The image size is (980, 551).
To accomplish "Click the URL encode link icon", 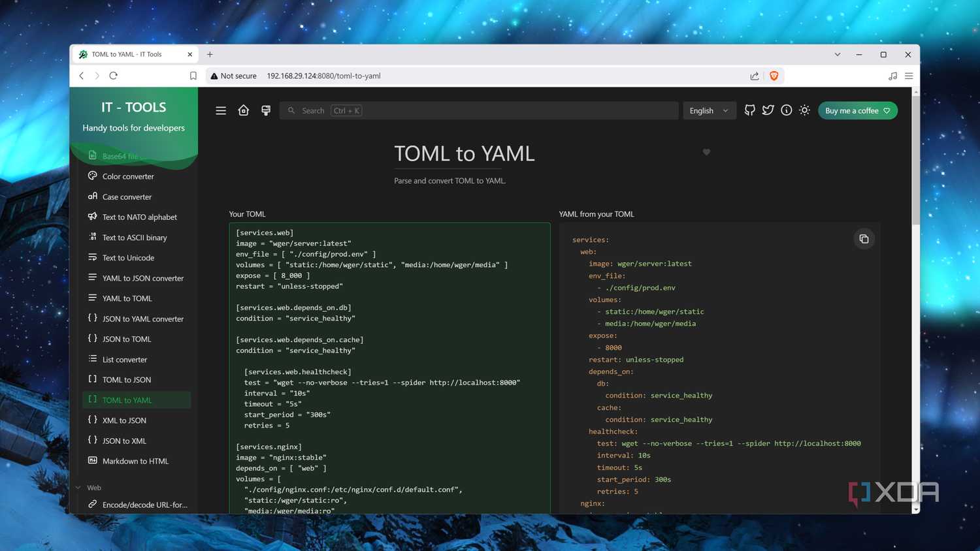I will click(x=92, y=504).
